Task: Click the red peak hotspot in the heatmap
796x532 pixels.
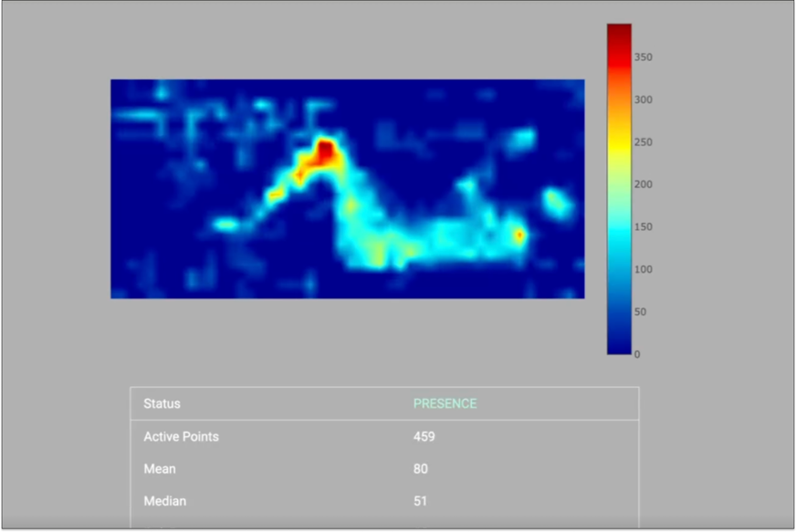Action: pos(324,151)
